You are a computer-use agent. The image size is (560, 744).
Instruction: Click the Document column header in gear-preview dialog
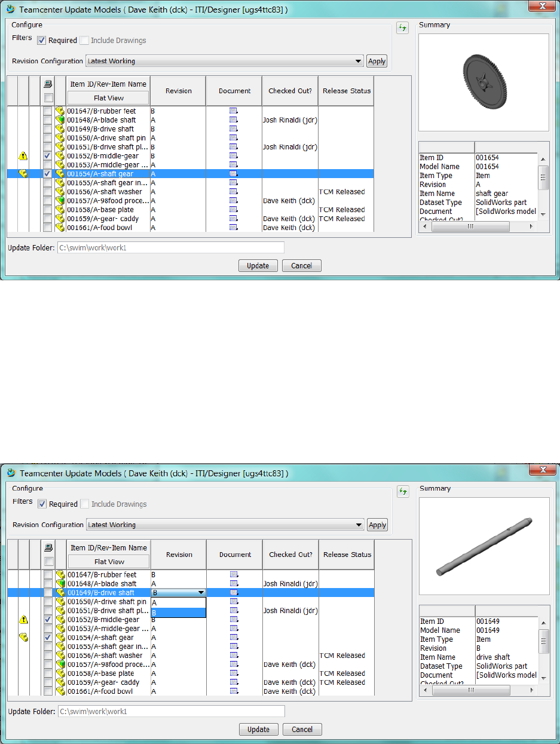pyautogui.click(x=234, y=91)
